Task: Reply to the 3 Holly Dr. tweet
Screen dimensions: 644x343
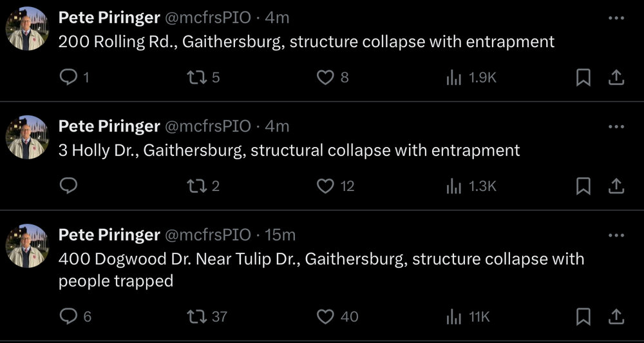Action: [68, 186]
